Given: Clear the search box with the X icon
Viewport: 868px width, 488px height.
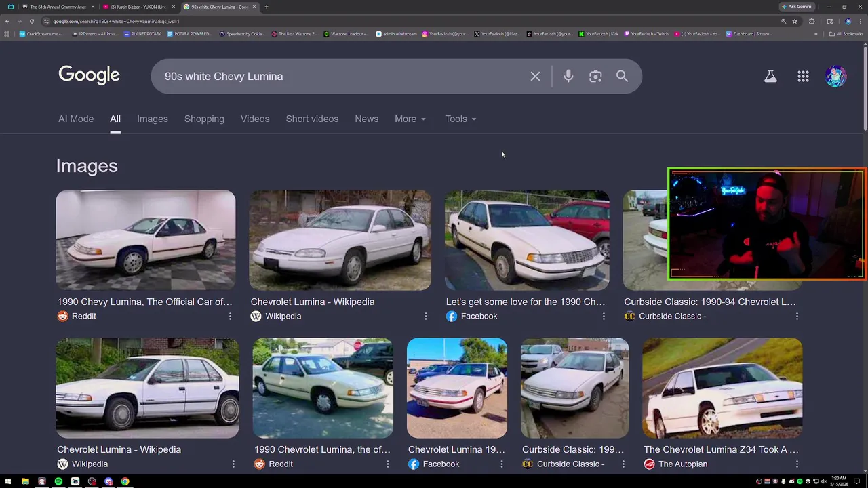Looking at the screenshot, I should pyautogui.click(x=535, y=77).
